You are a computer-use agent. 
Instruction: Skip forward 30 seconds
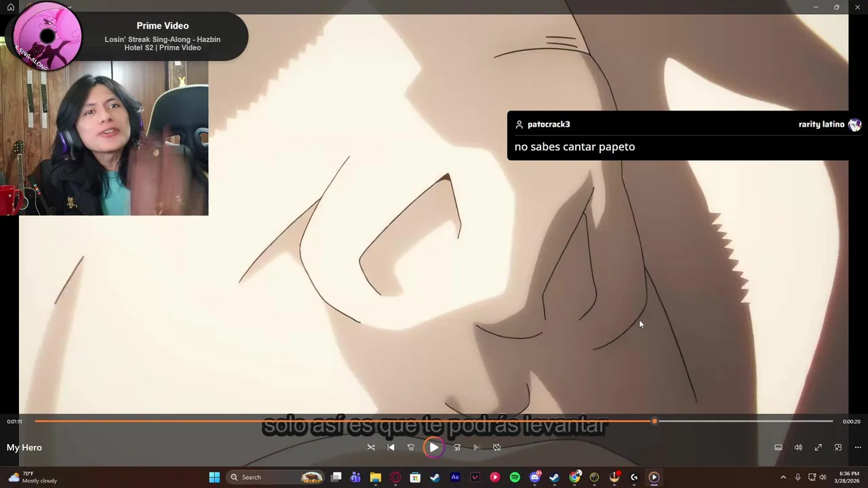coord(457,447)
